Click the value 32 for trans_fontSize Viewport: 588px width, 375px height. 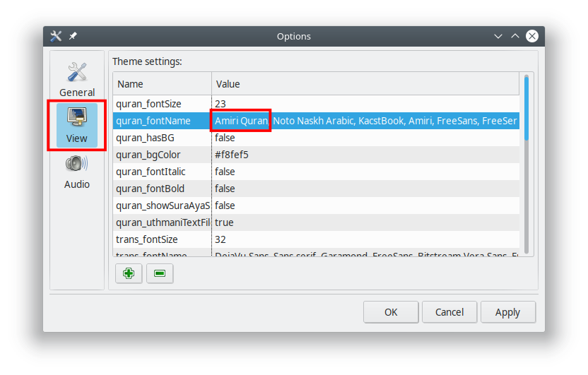click(220, 239)
